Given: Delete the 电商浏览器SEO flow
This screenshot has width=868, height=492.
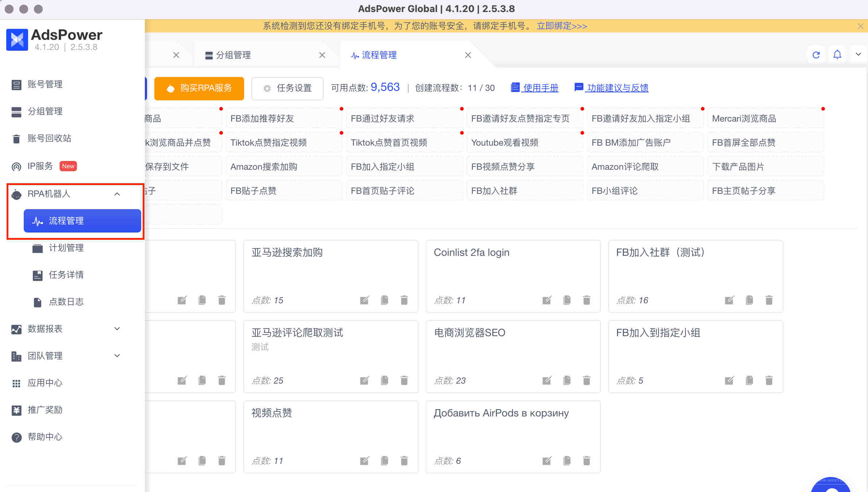Looking at the screenshot, I should click(x=586, y=380).
